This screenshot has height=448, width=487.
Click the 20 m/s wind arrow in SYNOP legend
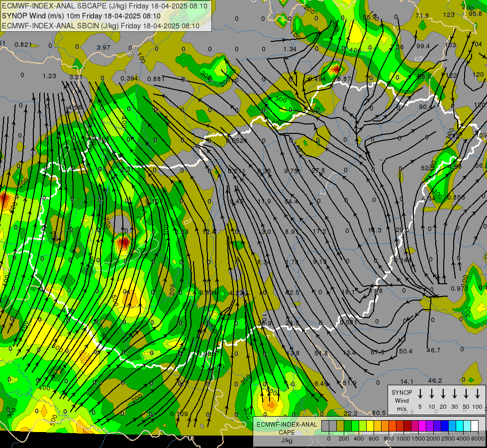[443, 394]
